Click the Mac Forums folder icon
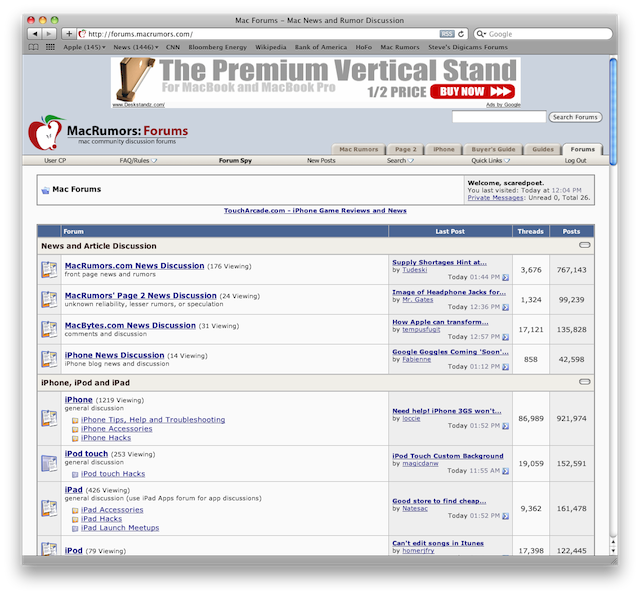This screenshot has height=591, width=640. pos(45,190)
